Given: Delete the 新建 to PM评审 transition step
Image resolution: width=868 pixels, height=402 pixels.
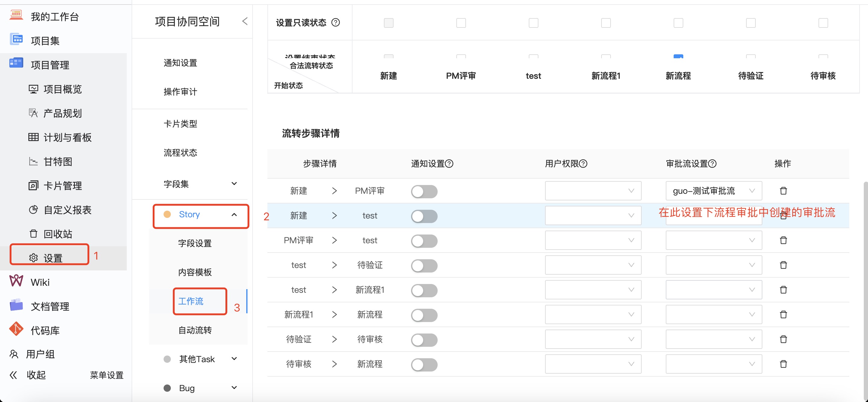Looking at the screenshot, I should point(783,190).
